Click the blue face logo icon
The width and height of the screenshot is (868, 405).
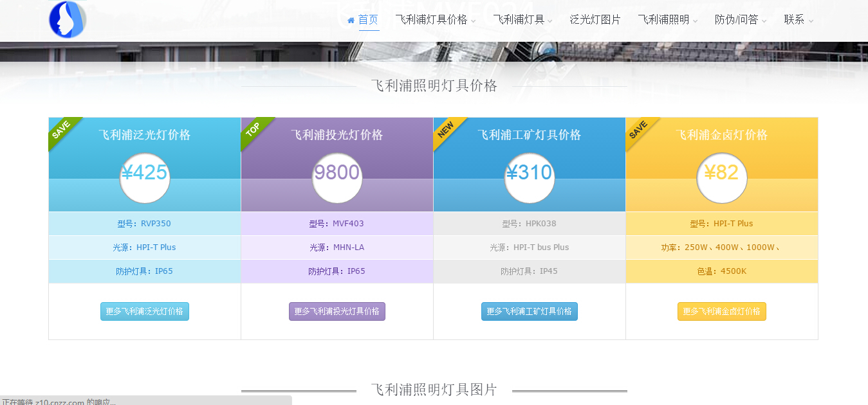(68, 19)
